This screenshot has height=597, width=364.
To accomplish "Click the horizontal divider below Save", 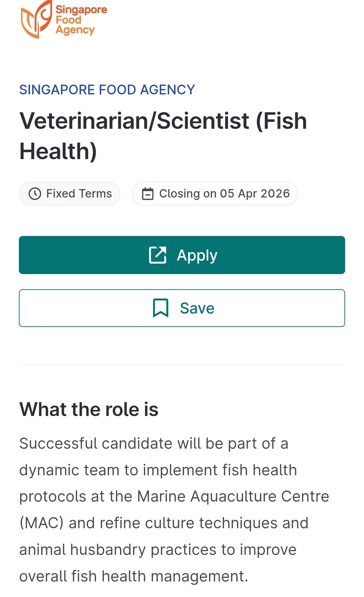I will (182, 365).
